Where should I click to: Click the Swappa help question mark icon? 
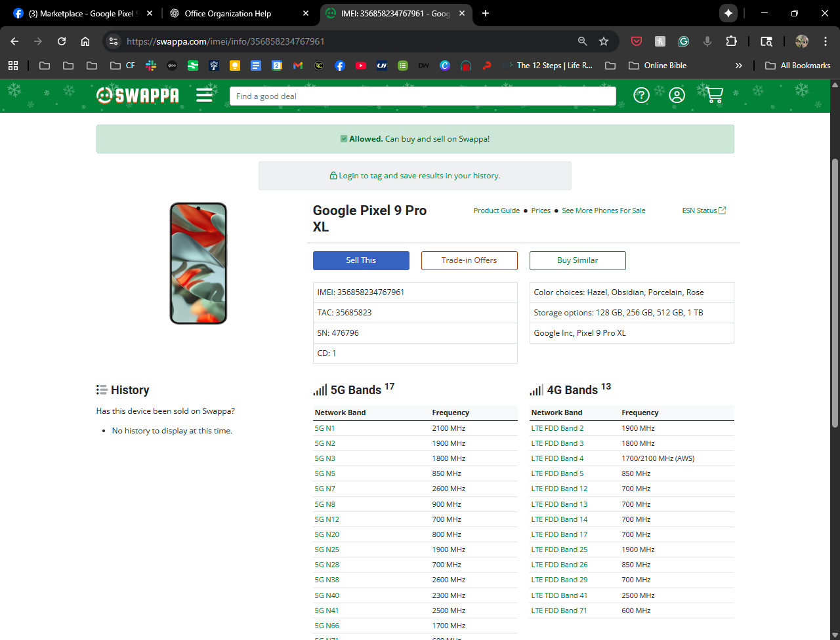(x=641, y=96)
